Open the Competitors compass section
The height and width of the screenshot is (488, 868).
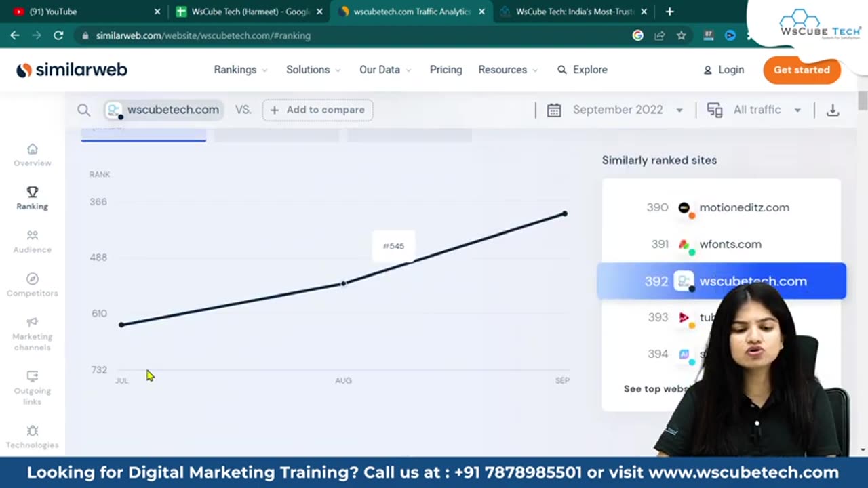click(x=32, y=285)
